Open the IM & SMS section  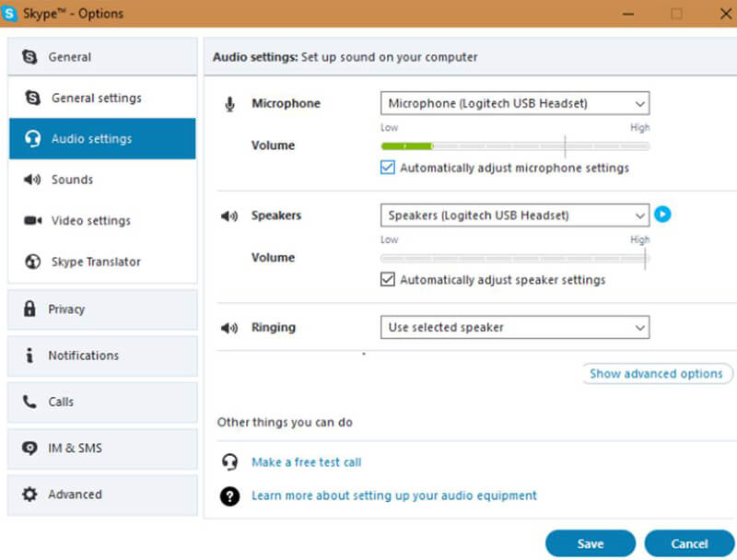[102, 449]
